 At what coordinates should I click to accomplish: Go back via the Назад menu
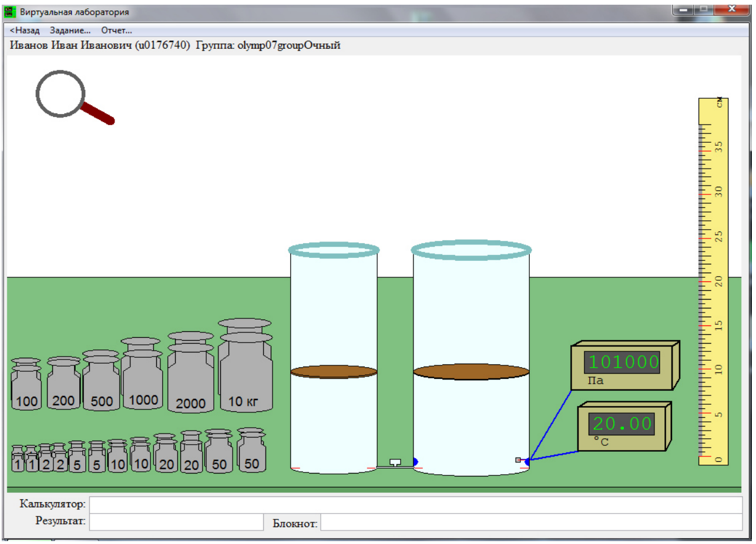click(24, 31)
